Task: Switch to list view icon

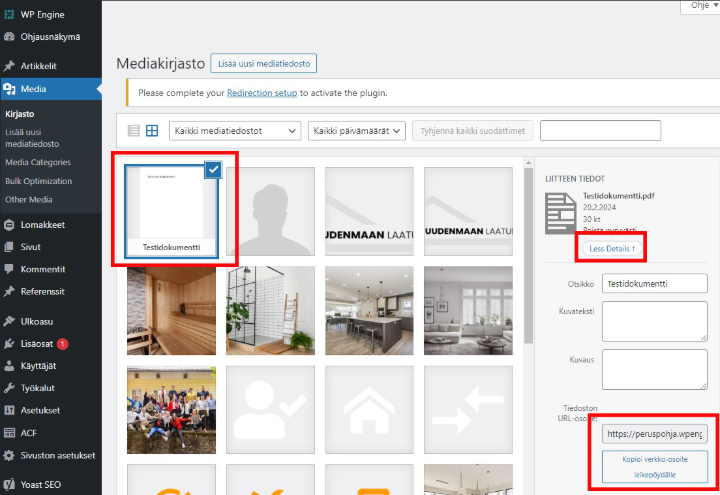Action: [134, 131]
